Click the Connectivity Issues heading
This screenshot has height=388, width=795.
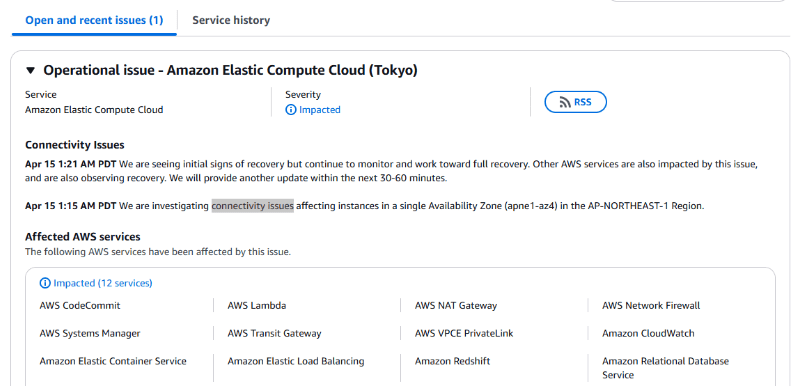75,145
